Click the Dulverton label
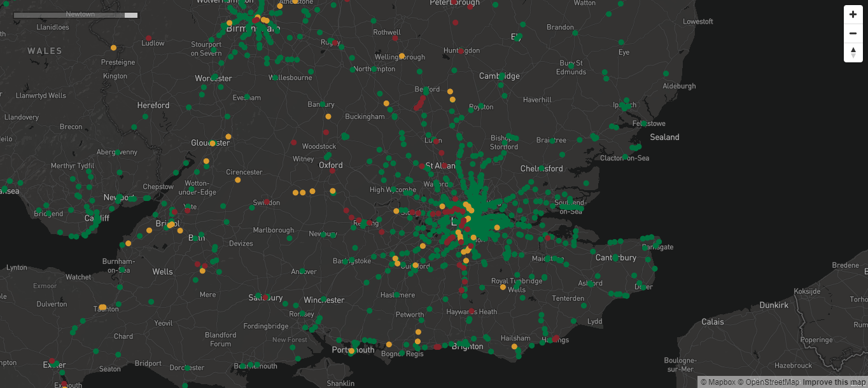The image size is (868, 388). point(52,304)
